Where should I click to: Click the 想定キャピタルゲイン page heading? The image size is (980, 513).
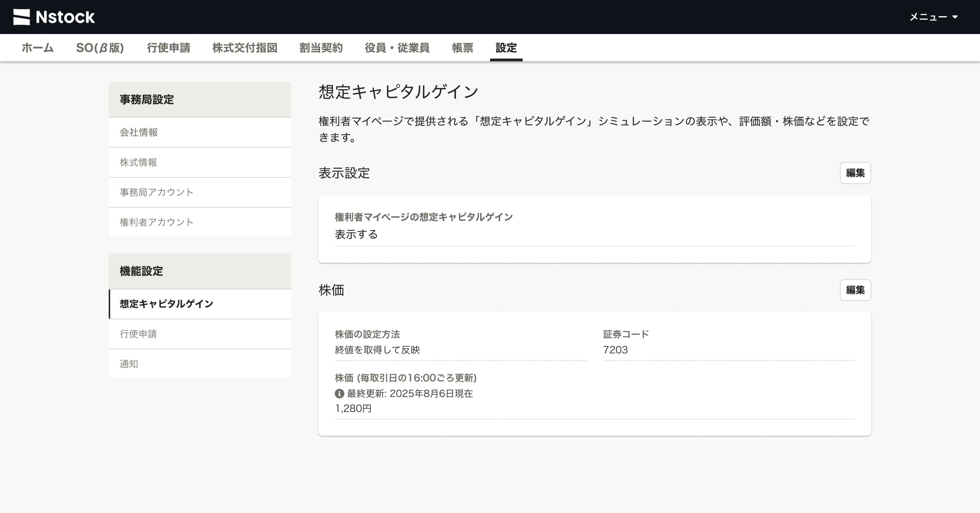pyautogui.click(x=398, y=92)
